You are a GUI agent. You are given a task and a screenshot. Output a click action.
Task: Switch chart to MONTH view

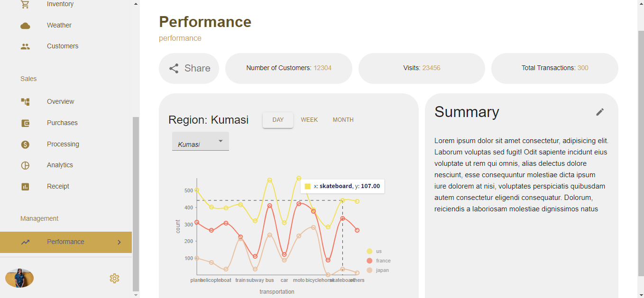[x=343, y=120]
